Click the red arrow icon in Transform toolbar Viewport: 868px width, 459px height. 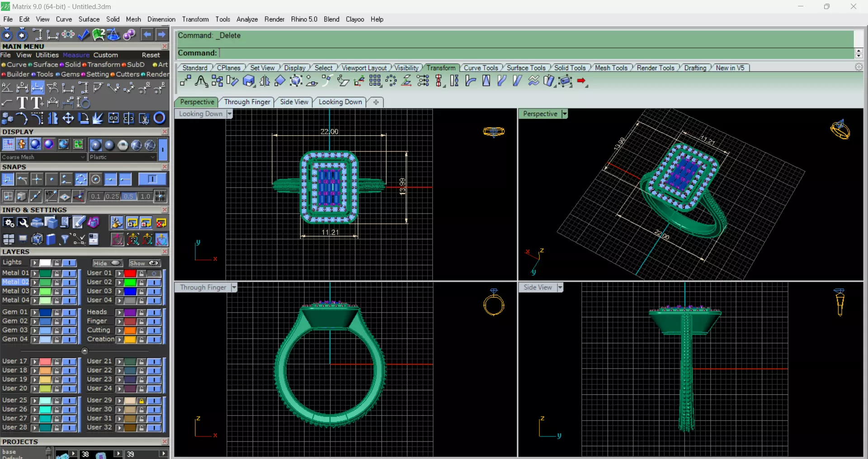pyautogui.click(x=582, y=81)
